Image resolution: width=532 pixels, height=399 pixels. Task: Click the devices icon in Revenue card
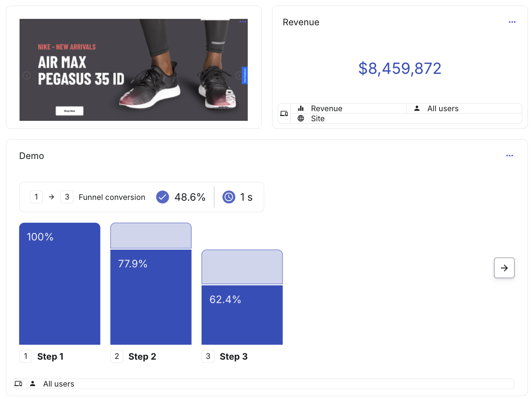(284, 114)
